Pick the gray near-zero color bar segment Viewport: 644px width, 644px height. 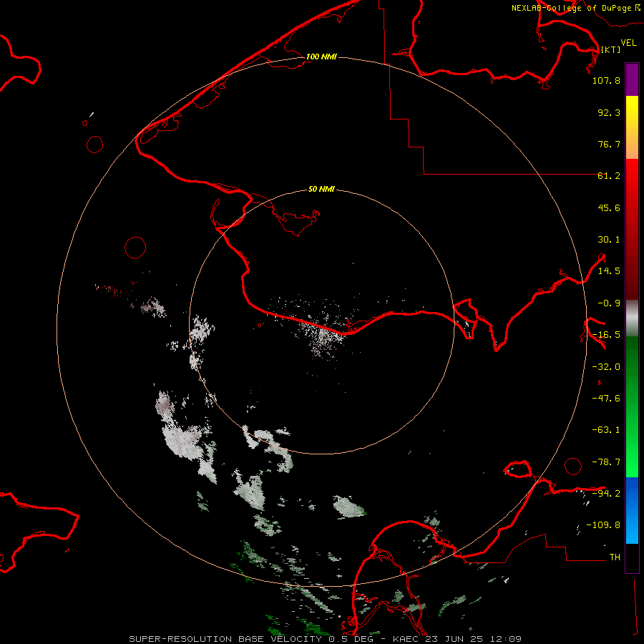(x=632, y=318)
